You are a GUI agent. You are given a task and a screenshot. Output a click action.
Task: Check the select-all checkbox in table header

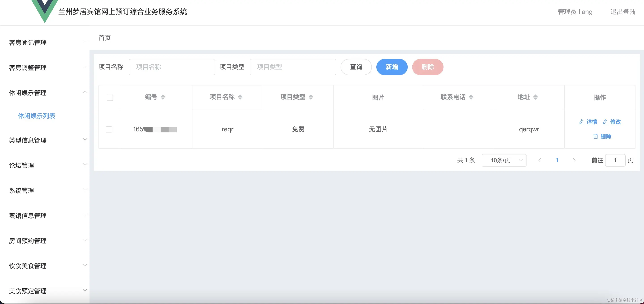[x=110, y=98]
